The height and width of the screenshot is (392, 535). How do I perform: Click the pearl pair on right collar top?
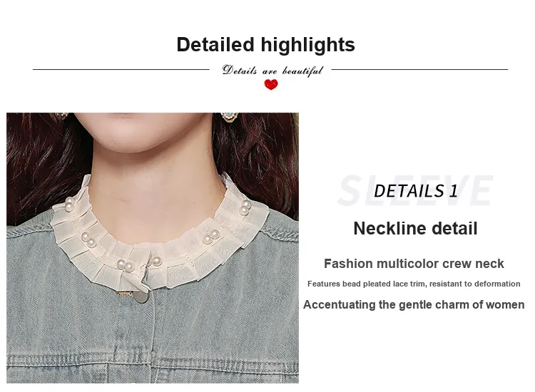[245, 207]
